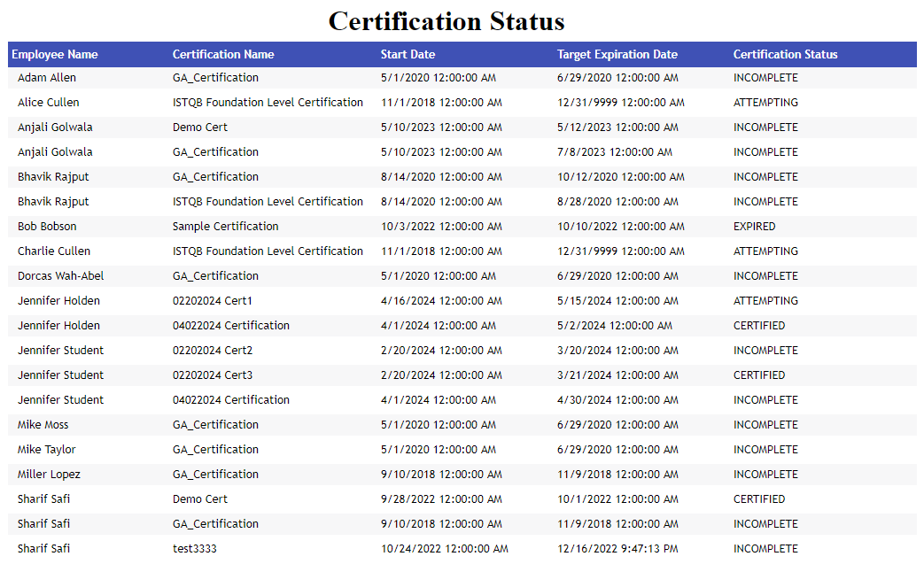Select the Sample Certification cell
The width and height of the screenshot is (924, 564).
(x=225, y=227)
